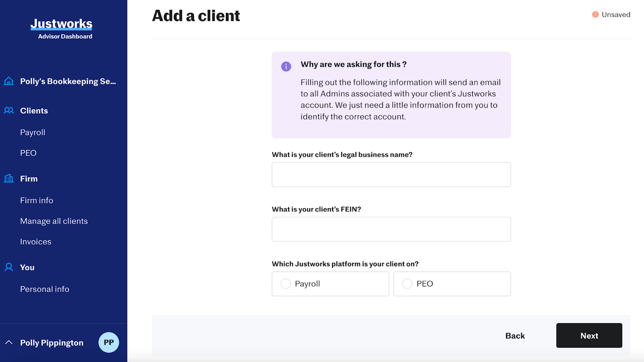Click the purple info icon

coord(286,66)
